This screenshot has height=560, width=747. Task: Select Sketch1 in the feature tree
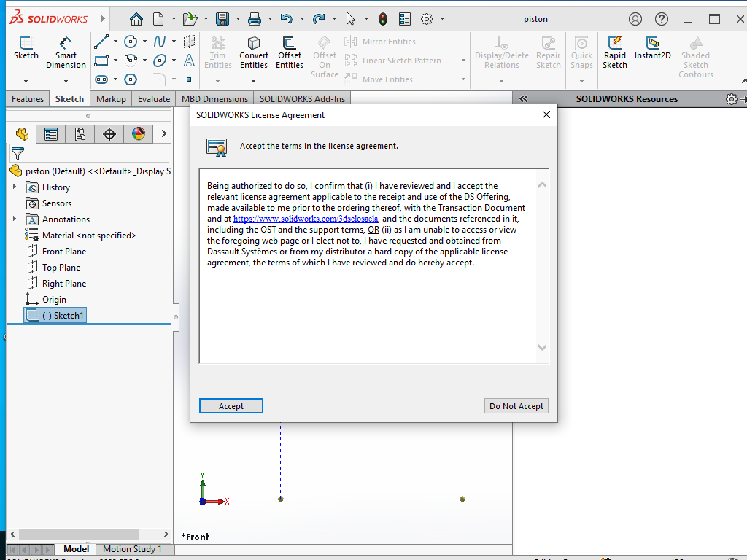pyautogui.click(x=55, y=315)
